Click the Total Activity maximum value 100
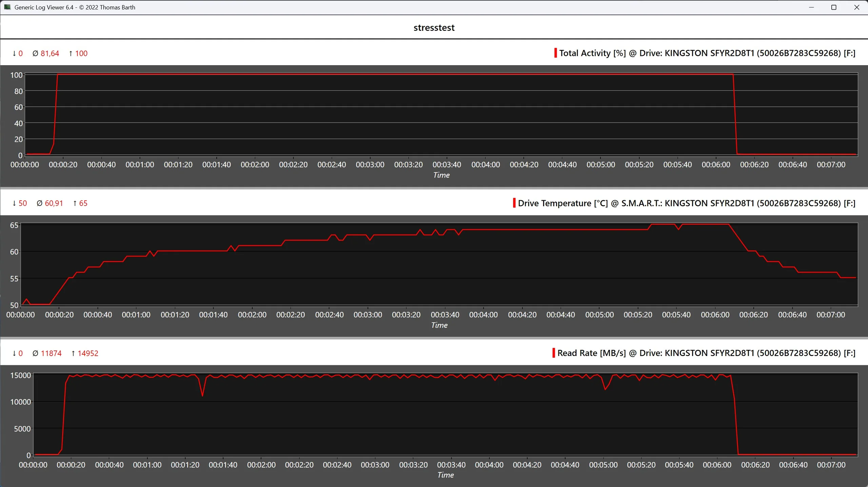 (81, 53)
